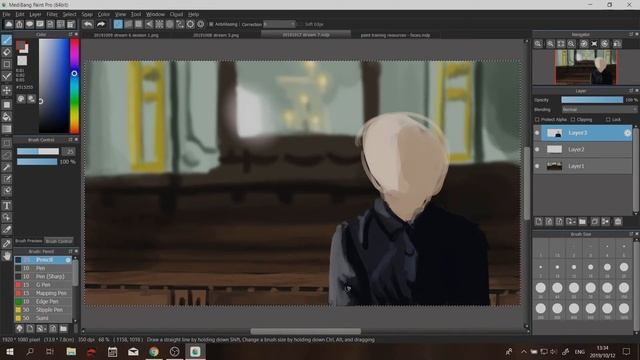Open Filter menu
The width and height of the screenshot is (640, 360).
click(52, 14)
